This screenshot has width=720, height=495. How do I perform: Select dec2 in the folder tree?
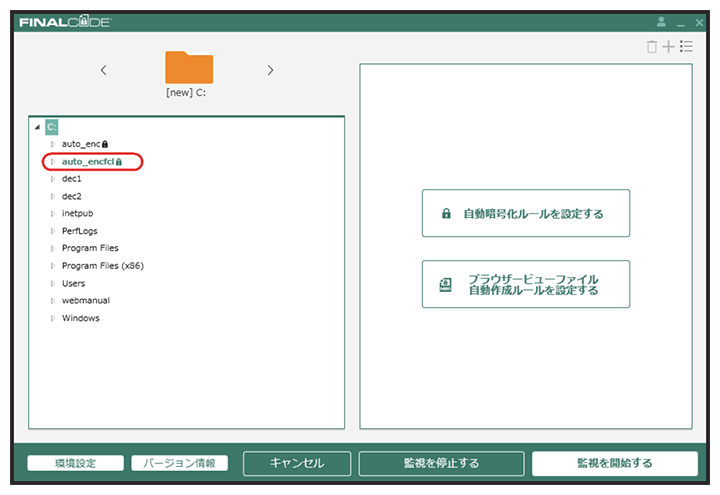(x=72, y=196)
